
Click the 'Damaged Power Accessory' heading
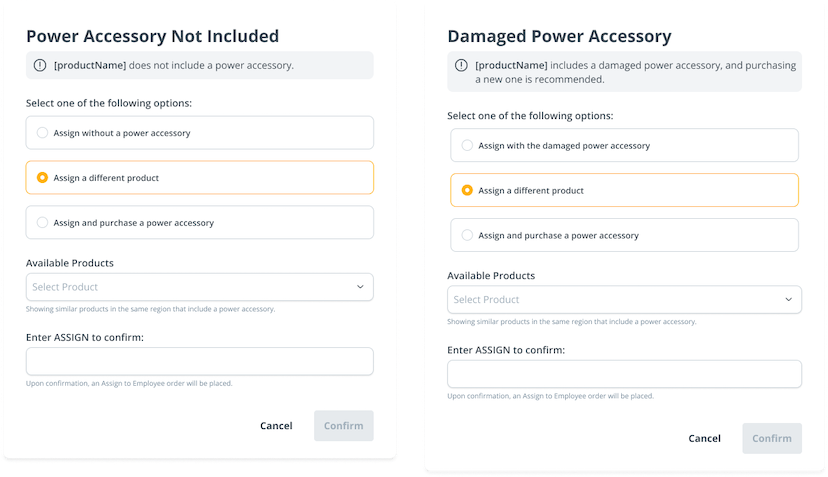coord(559,36)
